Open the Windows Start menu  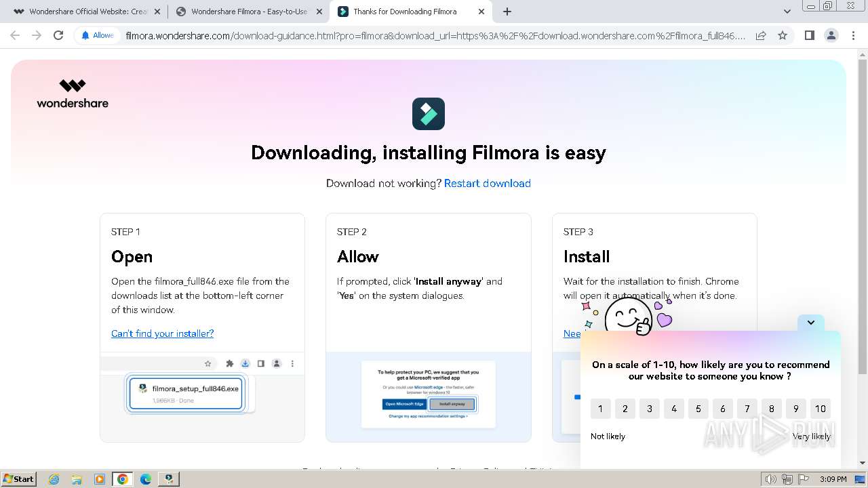point(19,479)
